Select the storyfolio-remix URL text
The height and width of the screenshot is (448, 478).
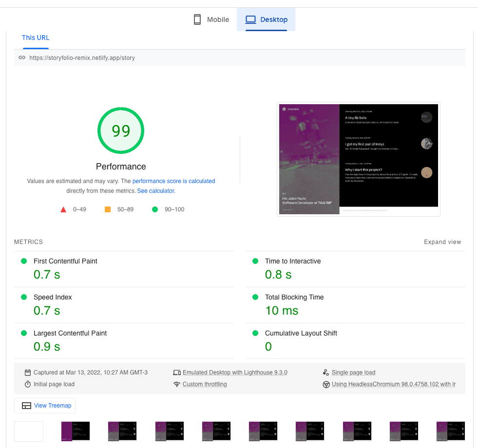(82, 58)
